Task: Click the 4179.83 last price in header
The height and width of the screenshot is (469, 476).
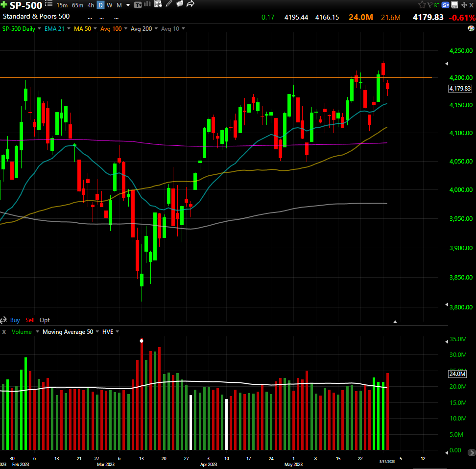Action: coord(428,17)
